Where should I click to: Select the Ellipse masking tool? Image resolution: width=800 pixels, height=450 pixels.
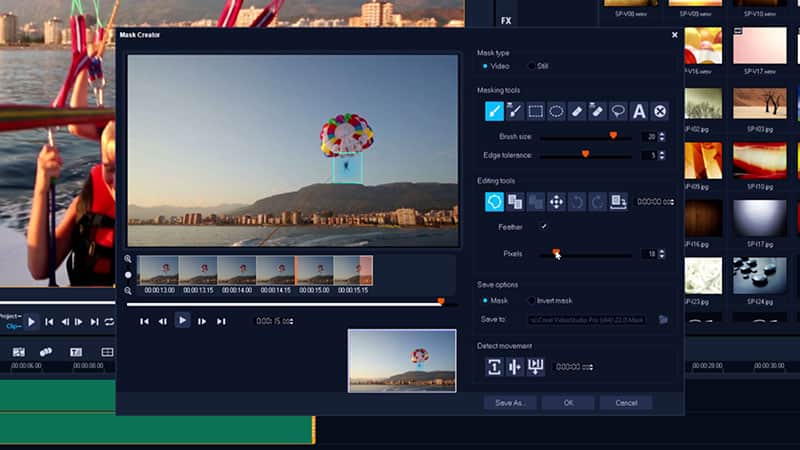point(556,111)
